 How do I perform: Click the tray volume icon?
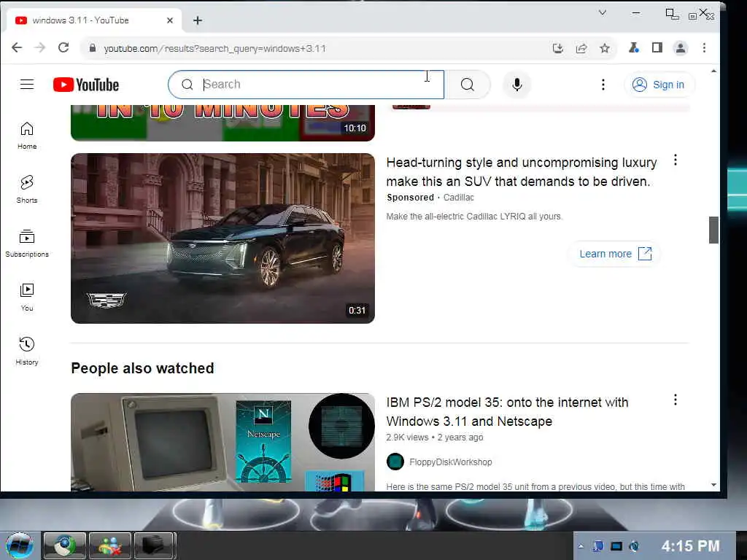point(634,546)
